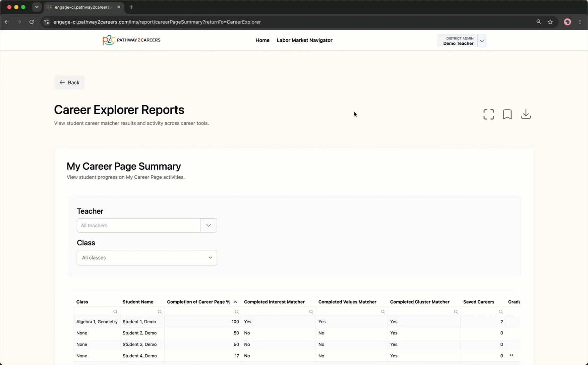Open Labor Market Navigator

pyautogui.click(x=304, y=40)
